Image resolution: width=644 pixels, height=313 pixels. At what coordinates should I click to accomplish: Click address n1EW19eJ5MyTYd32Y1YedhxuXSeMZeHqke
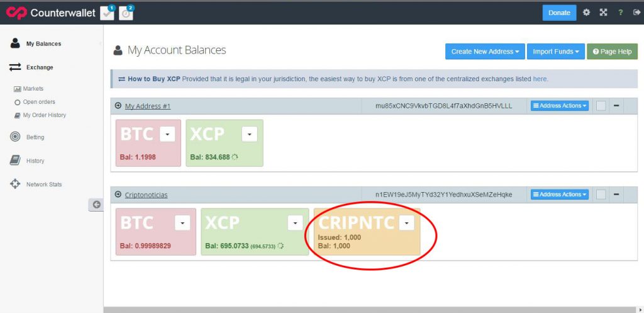click(444, 195)
